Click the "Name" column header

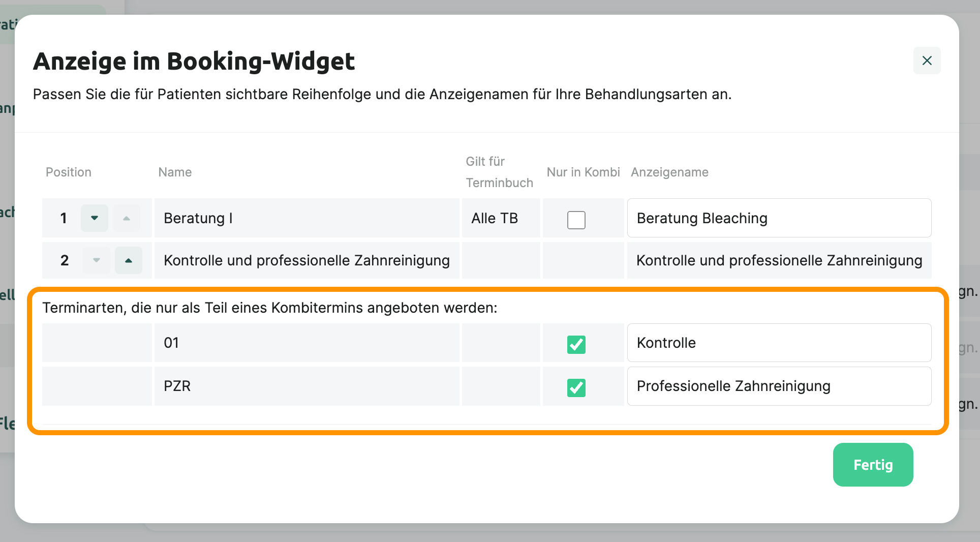coord(175,172)
